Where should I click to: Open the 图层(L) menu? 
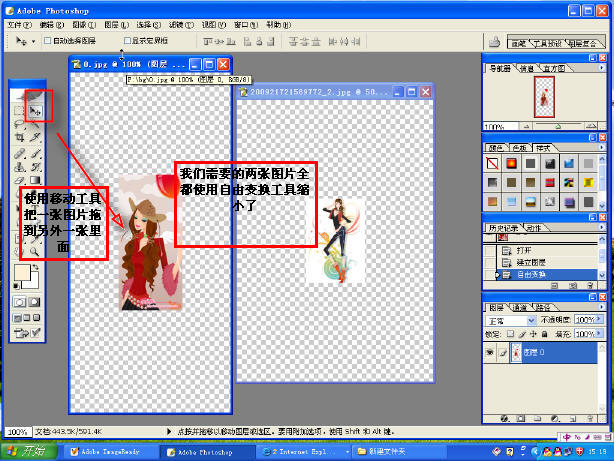click(x=117, y=25)
